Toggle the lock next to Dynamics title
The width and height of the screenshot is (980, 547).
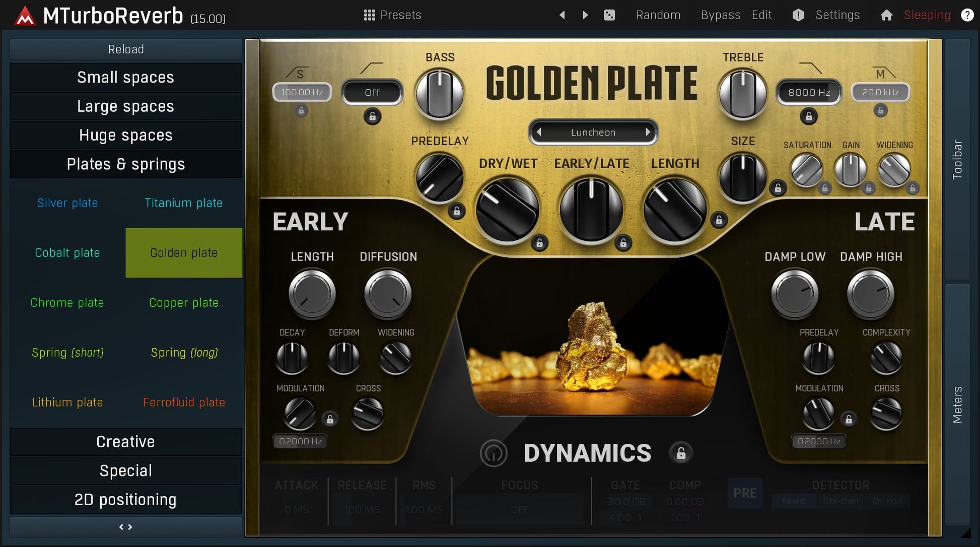click(x=681, y=453)
